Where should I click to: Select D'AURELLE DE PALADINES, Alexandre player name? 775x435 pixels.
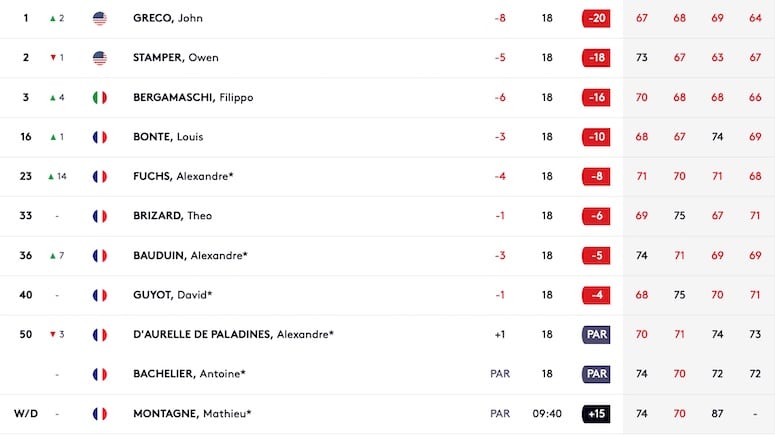[233, 335]
